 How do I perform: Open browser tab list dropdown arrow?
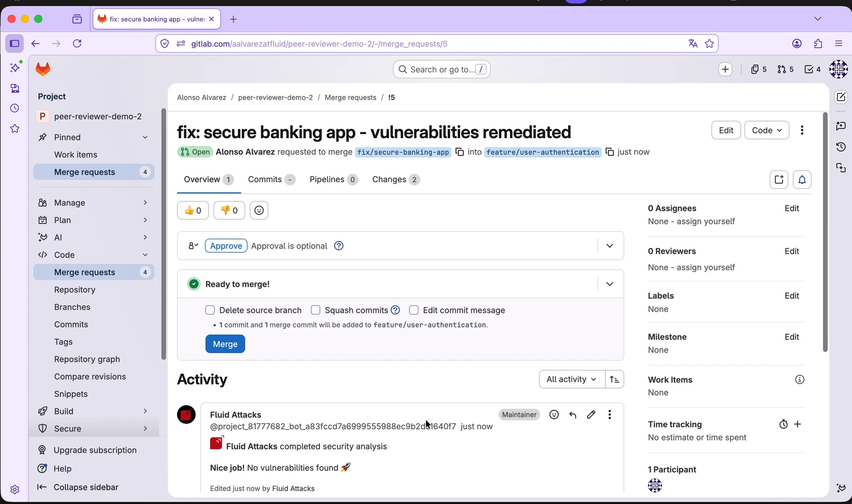click(x=817, y=19)
